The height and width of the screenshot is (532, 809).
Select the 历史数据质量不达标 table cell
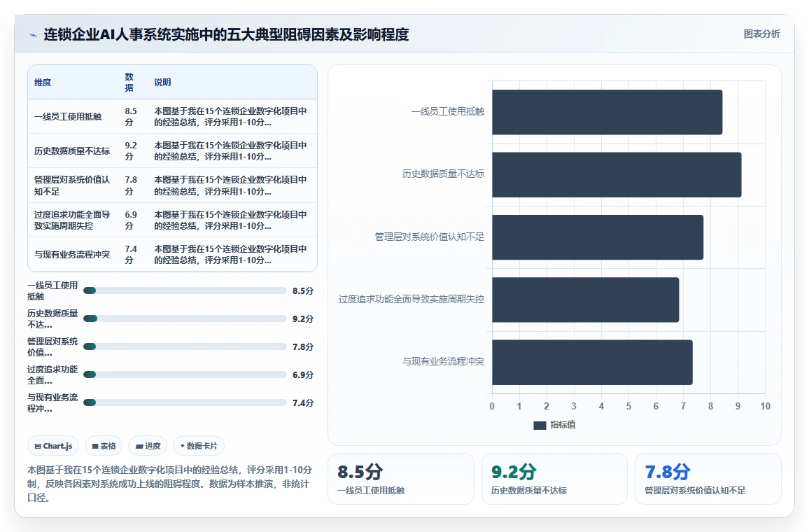(x=72, y=150)
